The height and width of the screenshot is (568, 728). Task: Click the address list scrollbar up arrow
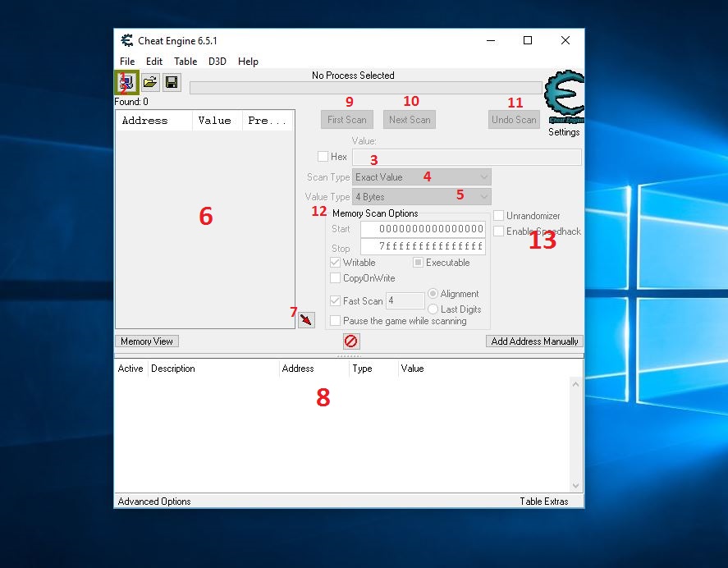pyautogui.click(x=575, y=384)
